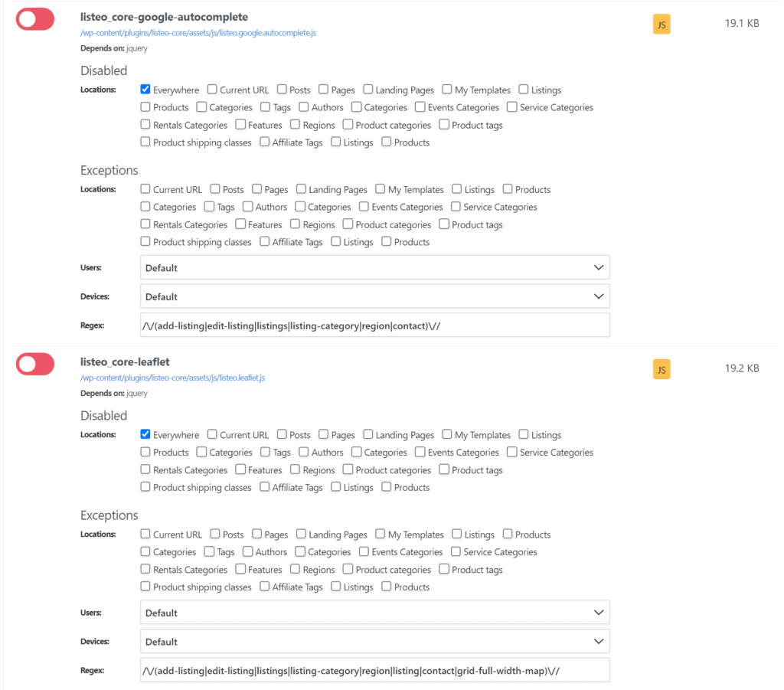The width and height of the screenshot is (784, 690).
Task: Check Affiliate Tags under leaflet Exceptions
Action: click(264, 587)
